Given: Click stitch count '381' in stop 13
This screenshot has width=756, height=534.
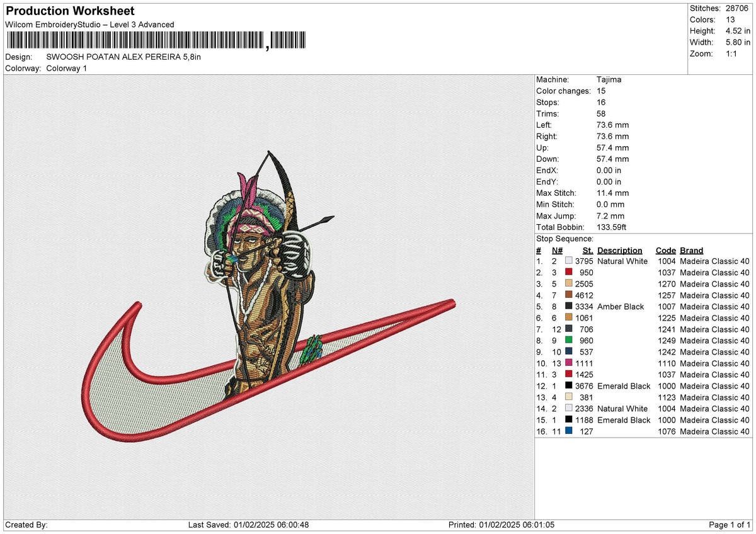Looking at the screenshot, I should coord(587,397).
